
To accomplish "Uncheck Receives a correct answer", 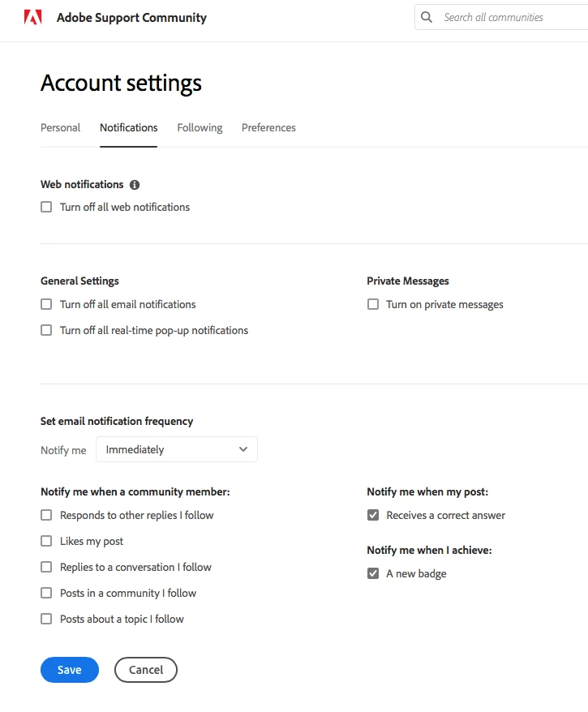I will click(x=373, y=515).
